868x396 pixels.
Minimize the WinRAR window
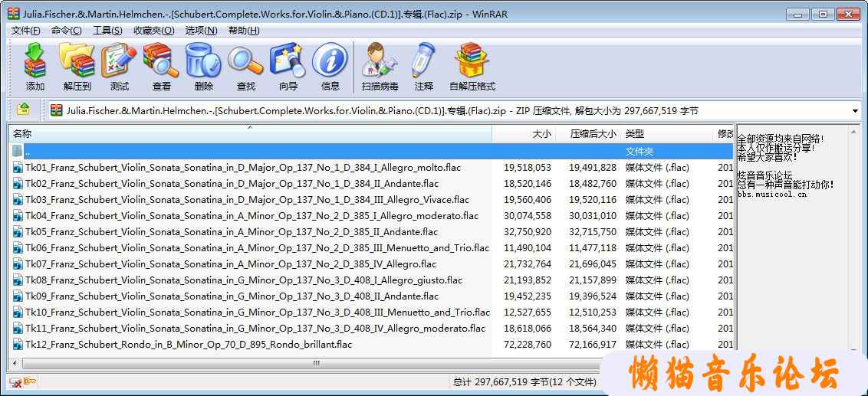(x=799, y=14)
